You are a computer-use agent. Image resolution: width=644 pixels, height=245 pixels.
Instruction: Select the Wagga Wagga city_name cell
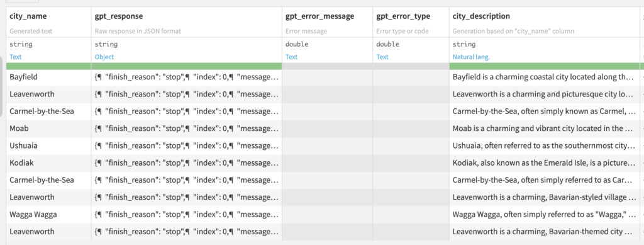coord(48,214)
